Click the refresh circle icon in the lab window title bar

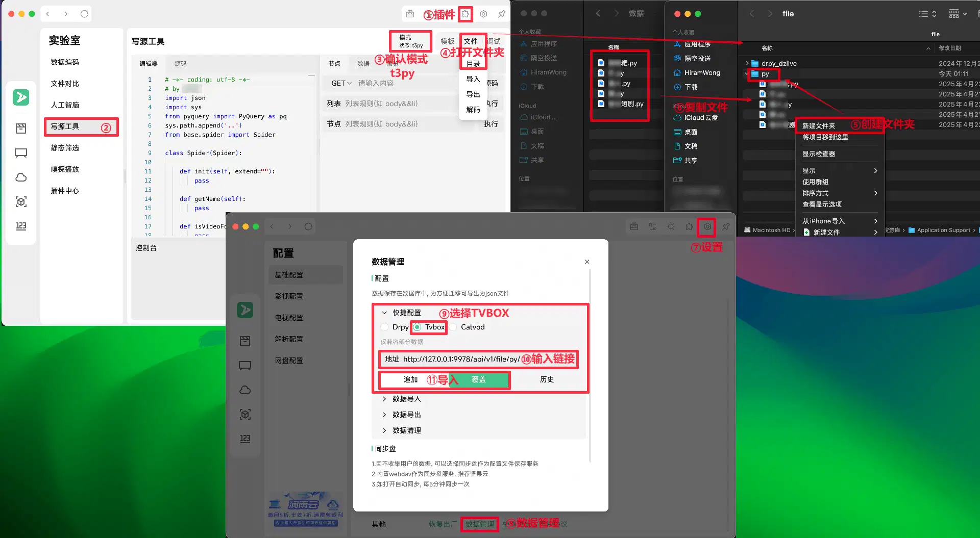pyautogui.click(x=84, y=14)
